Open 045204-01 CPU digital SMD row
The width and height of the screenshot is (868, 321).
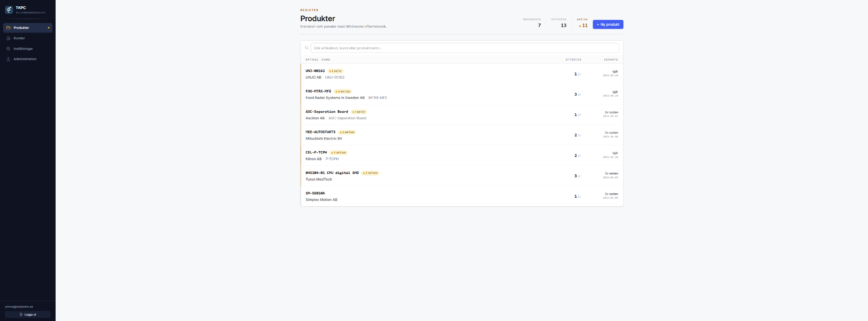click(x=462, y=176)
